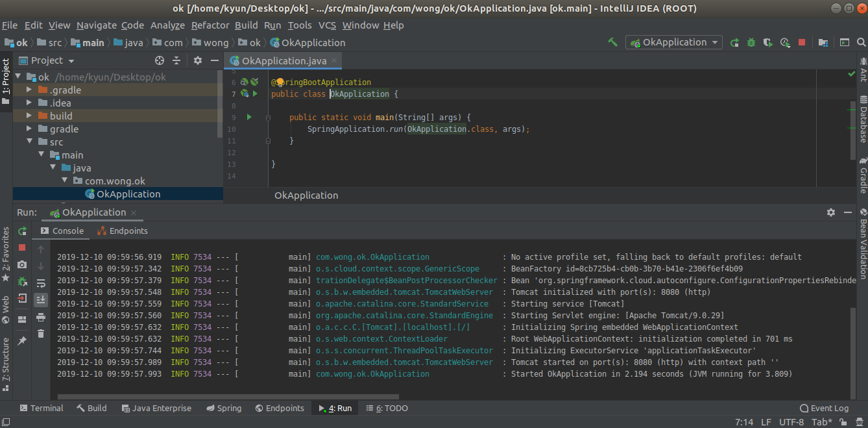The image size is (868, 428).
Task: Close the OkApplication.java editor tab
Action: point(335,61)
